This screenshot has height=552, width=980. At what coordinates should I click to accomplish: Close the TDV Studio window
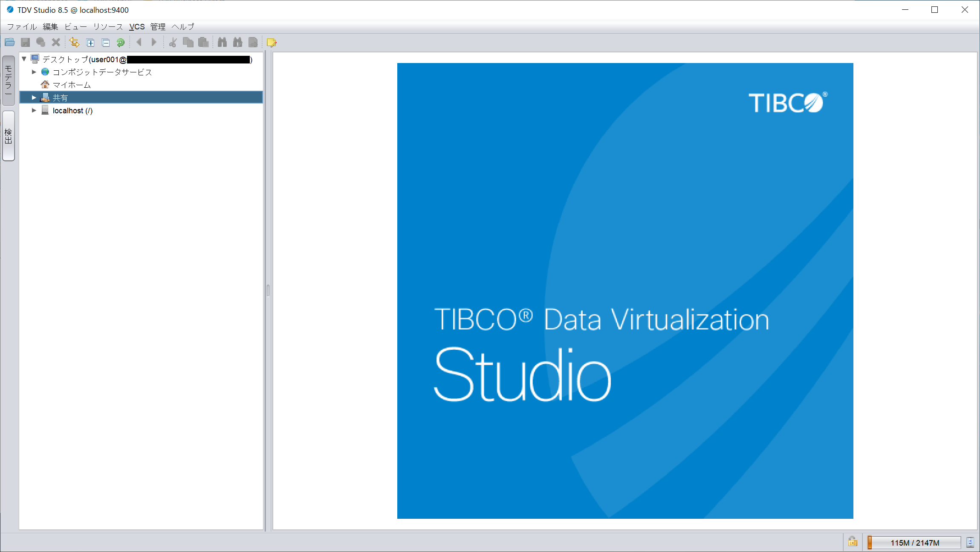pyautogui.click(x=965, y=9)
